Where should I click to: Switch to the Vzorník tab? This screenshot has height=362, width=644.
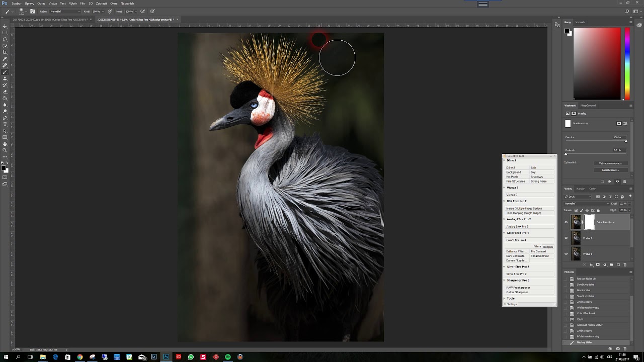(580, 22)
